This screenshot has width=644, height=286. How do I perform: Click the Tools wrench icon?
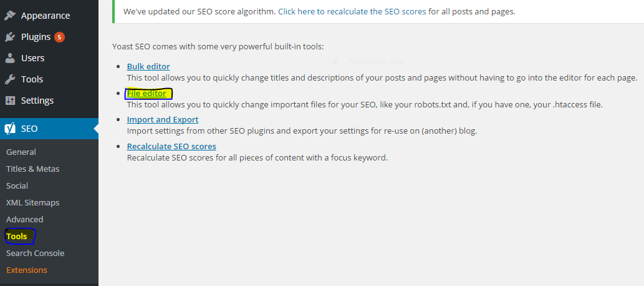(10, 79)
